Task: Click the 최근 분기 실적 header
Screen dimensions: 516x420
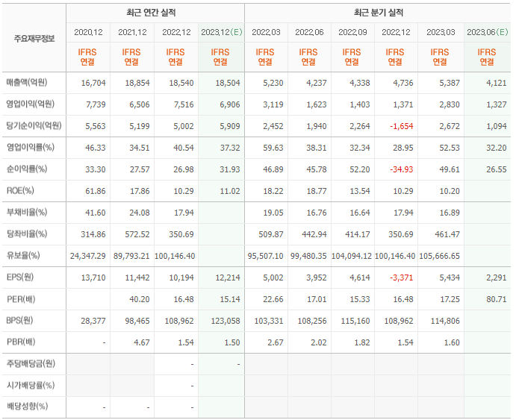Action: pos(379,13)
